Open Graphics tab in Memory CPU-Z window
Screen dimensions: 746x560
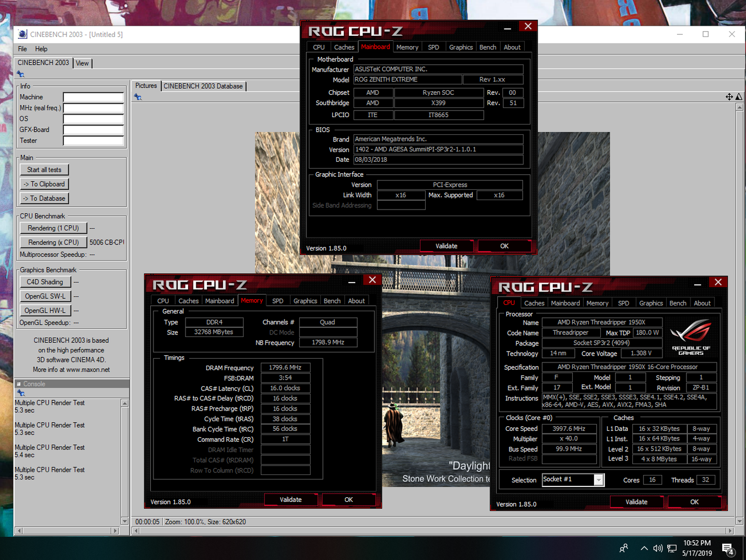click(305, 301)
